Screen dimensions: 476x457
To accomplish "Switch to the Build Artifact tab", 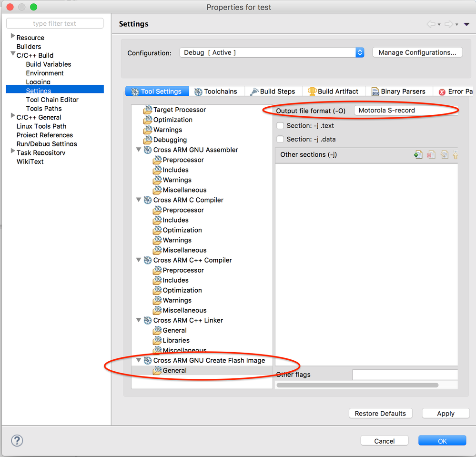I will coord(334,91).
